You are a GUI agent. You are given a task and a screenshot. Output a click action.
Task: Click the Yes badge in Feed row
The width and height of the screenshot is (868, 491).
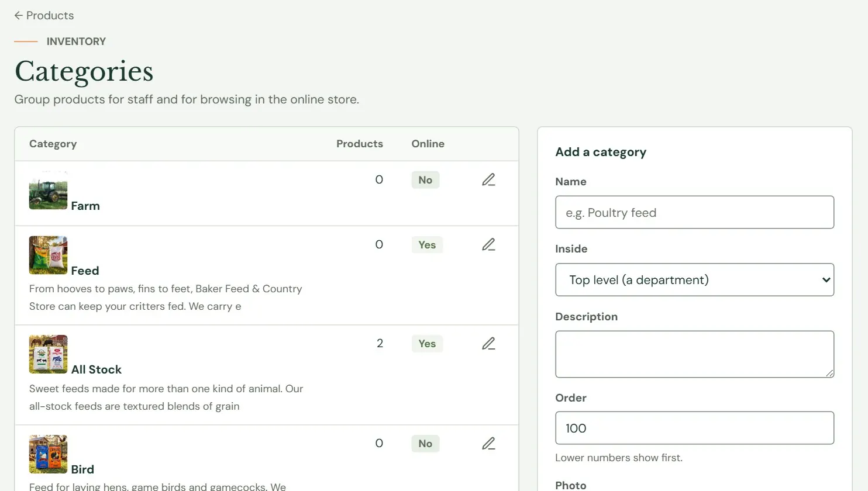[x=427, y=245]
